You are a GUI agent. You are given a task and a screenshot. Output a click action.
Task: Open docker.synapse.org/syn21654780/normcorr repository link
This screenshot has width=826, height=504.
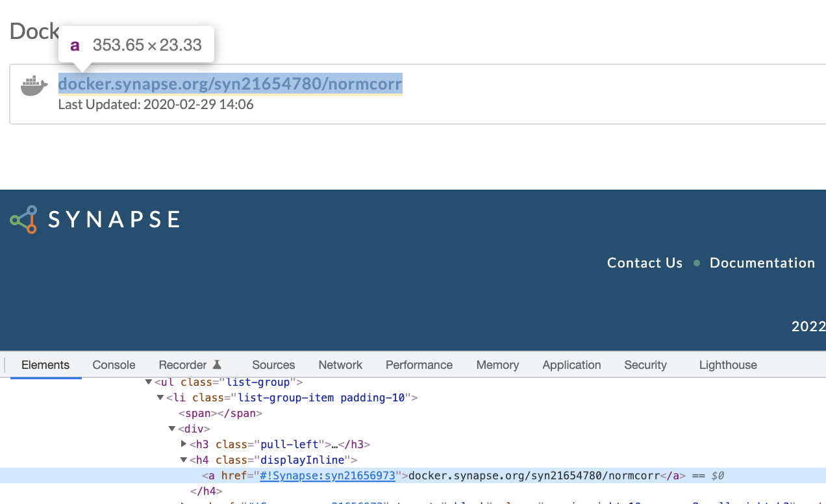(230, 84)
